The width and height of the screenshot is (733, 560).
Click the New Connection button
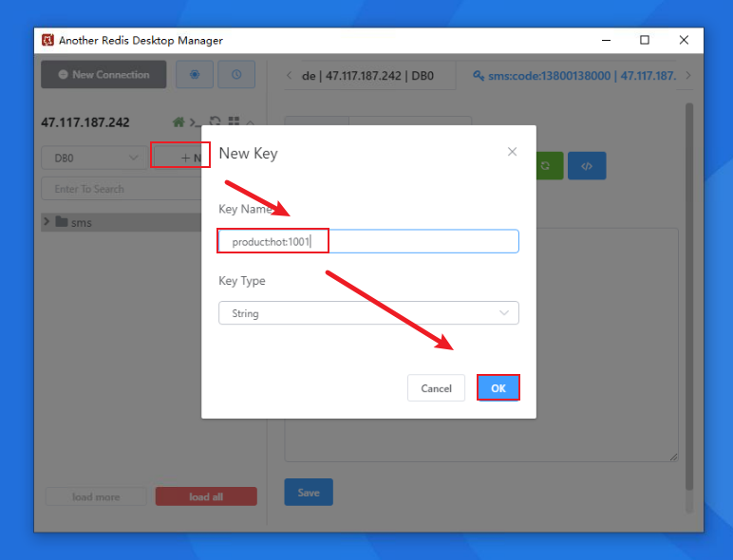(x=103, y=74)
